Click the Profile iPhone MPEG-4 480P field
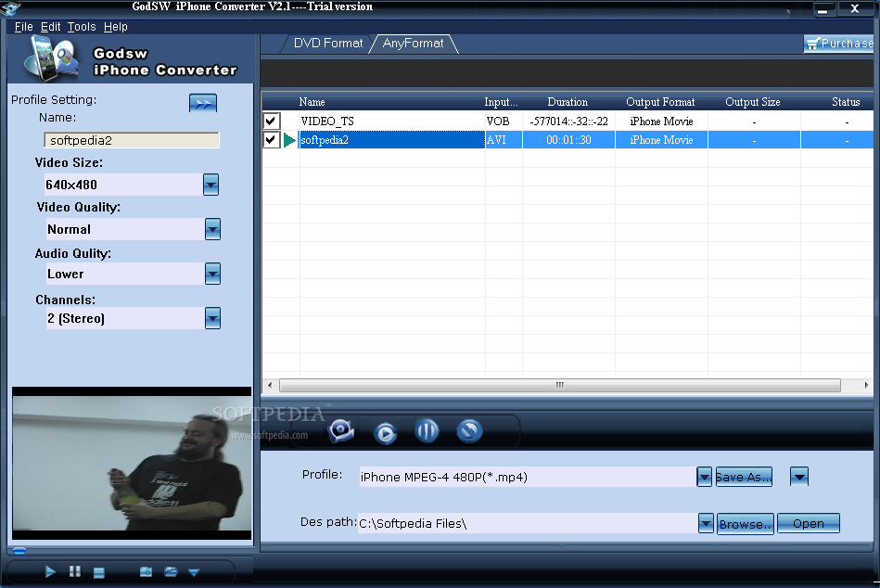This screenshot has width=880, height=588. click(527, 477)
